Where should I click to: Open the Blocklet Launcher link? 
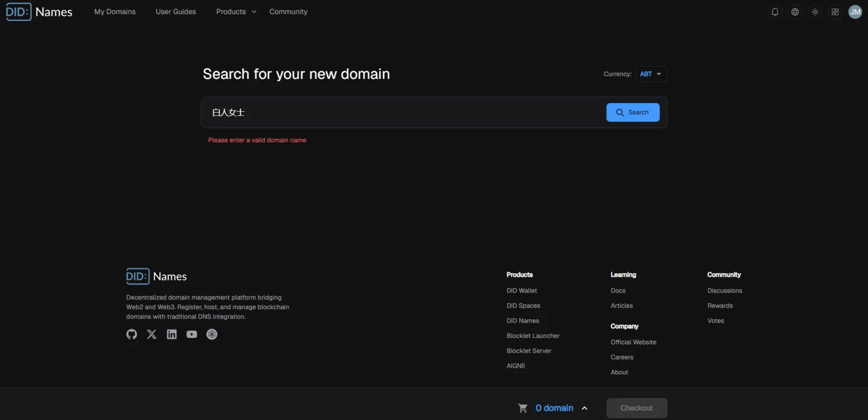click(533, 336)
